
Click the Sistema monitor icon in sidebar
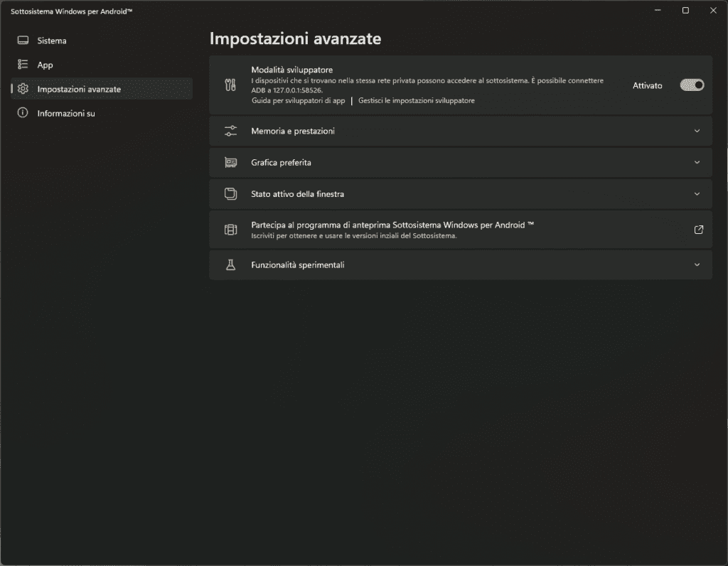coord(23,41)
